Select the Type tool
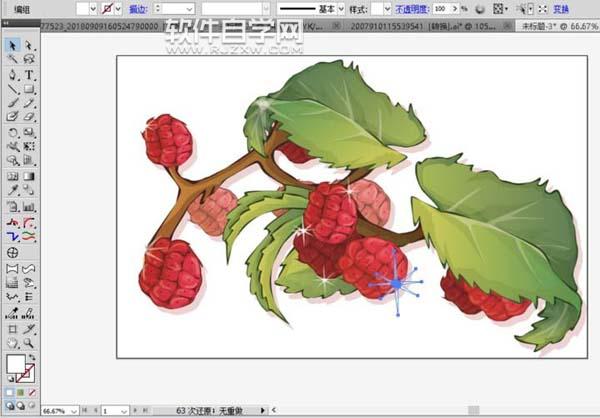Viewport: 600px width, 418px height. pos(29,75)
